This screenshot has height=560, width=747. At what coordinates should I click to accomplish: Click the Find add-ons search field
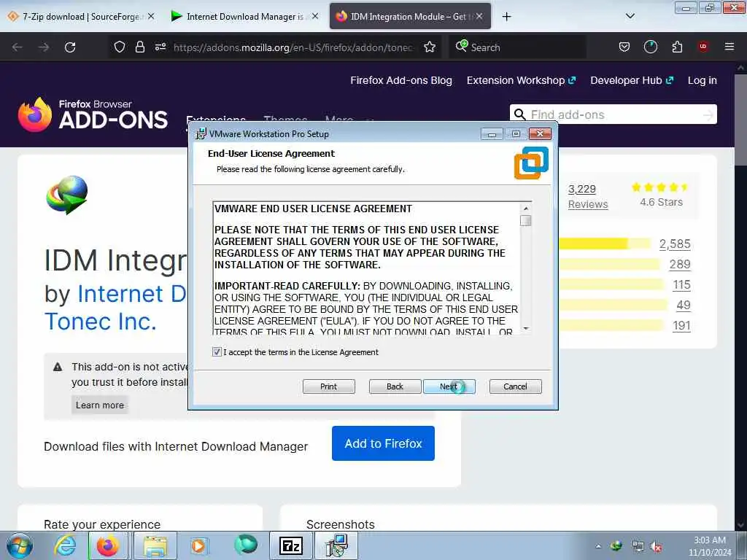pos(614,114)
